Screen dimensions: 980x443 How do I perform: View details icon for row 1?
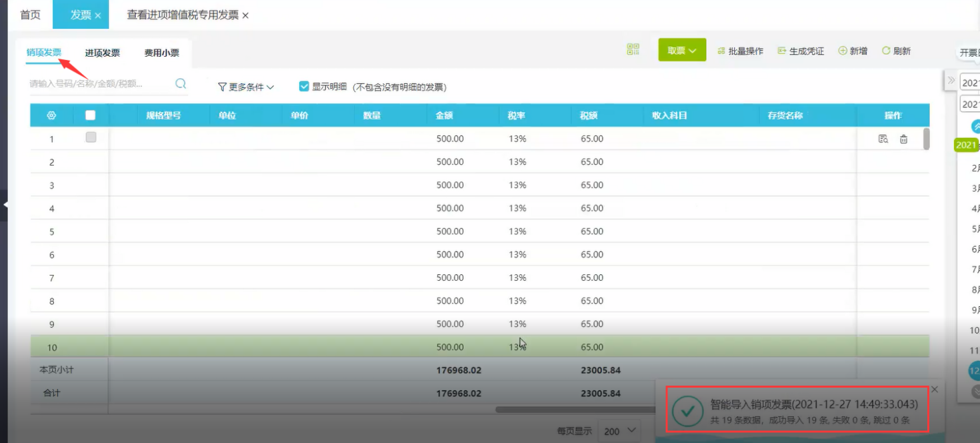(883, 139)
